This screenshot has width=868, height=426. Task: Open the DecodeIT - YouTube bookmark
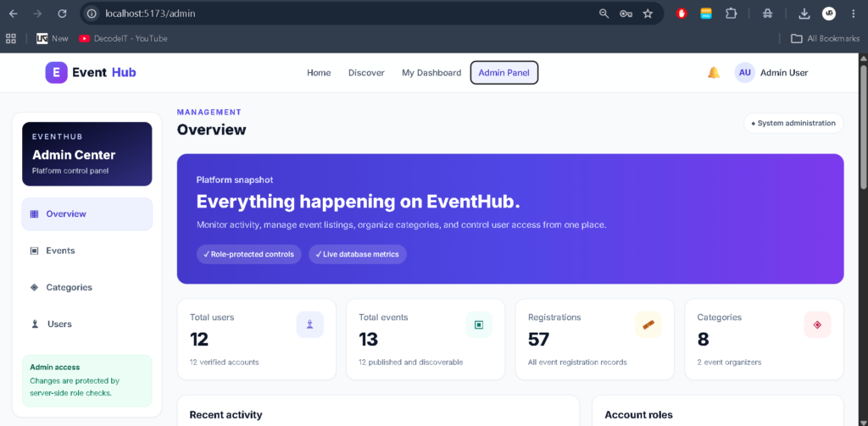pyautogui.click(x=123, y=38)
